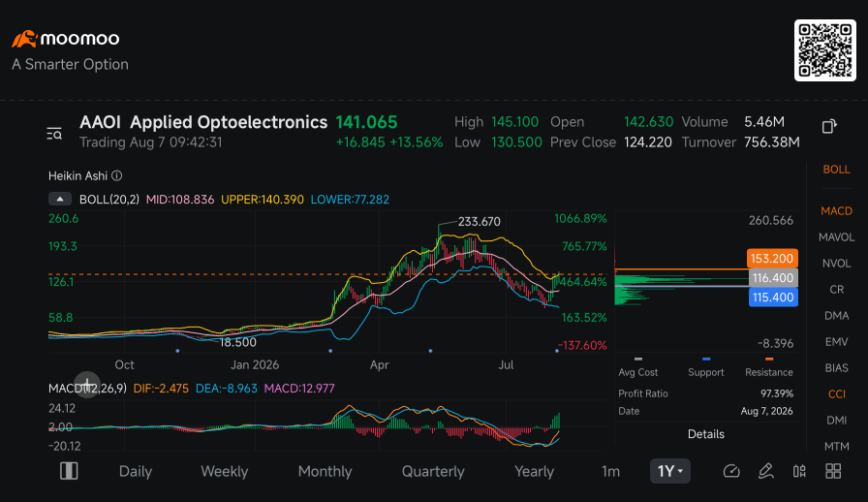Toggle the CCI indicator

pos(836,394)
